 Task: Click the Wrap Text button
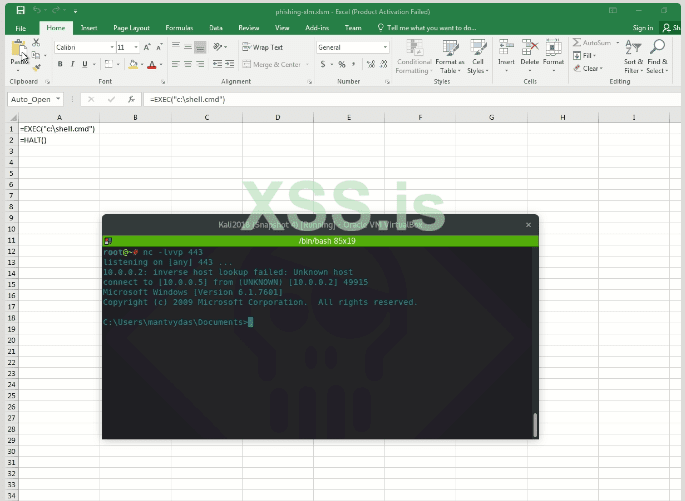point(263,47)
